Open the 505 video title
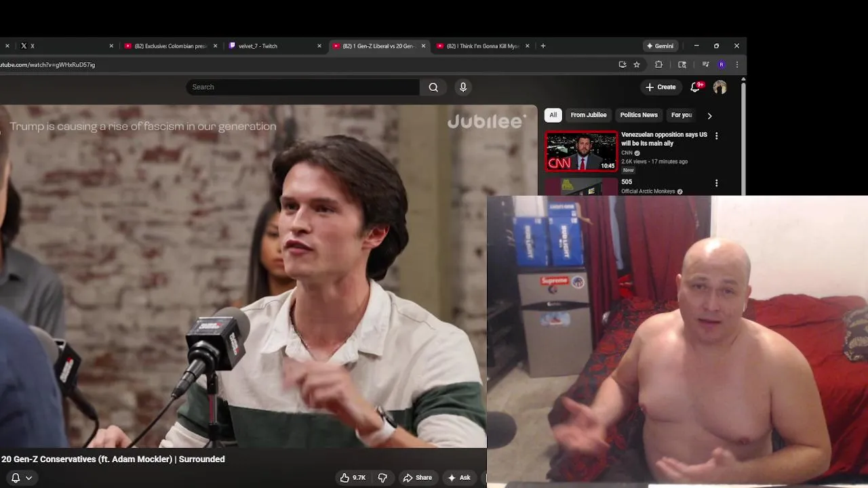 [627, 182]
